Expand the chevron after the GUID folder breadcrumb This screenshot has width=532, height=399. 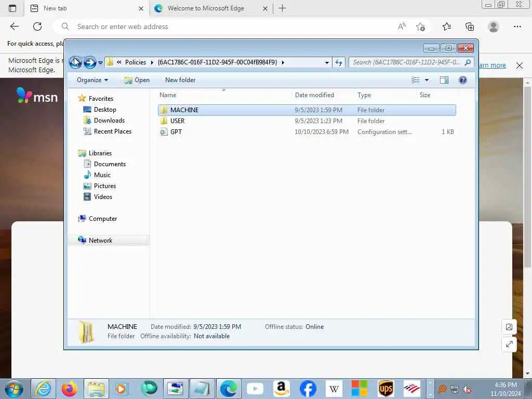(x=283, y=62)
